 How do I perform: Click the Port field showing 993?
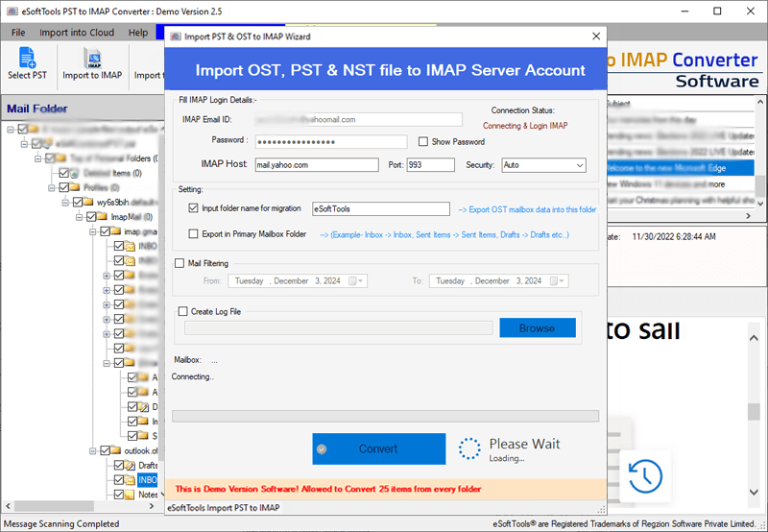pos(430,165)
